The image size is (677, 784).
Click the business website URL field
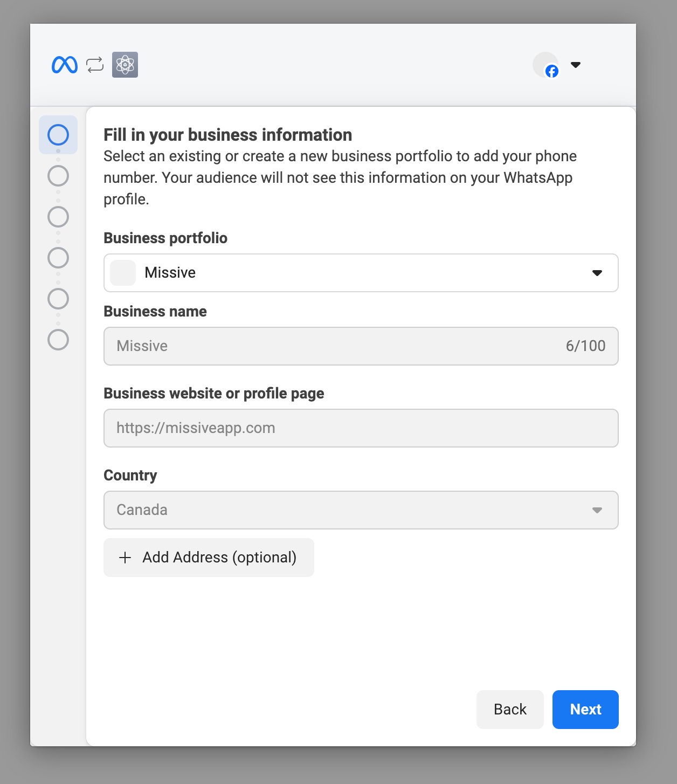(x=361, y=428)
